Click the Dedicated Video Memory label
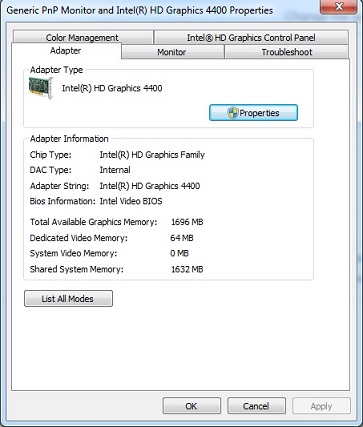This screenshot has height=427, width=363. click(79, 238)
